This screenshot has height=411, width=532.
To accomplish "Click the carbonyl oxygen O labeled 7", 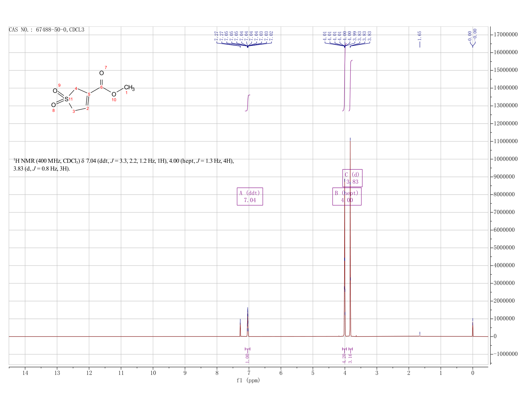I will [102, 73].
